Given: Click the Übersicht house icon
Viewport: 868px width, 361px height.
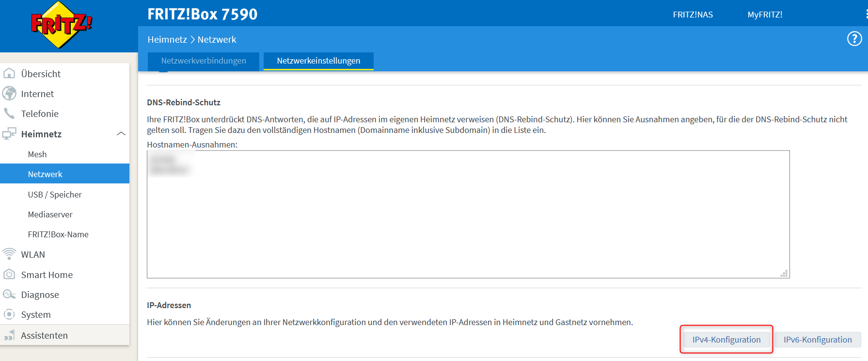Looking at the screenshot, I should click(9, 74).
